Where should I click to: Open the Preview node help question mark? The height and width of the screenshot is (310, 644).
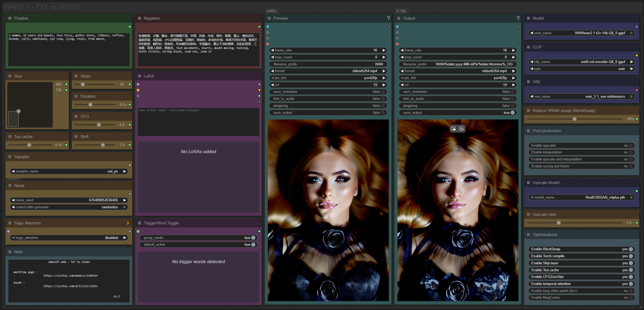[388, 18]
